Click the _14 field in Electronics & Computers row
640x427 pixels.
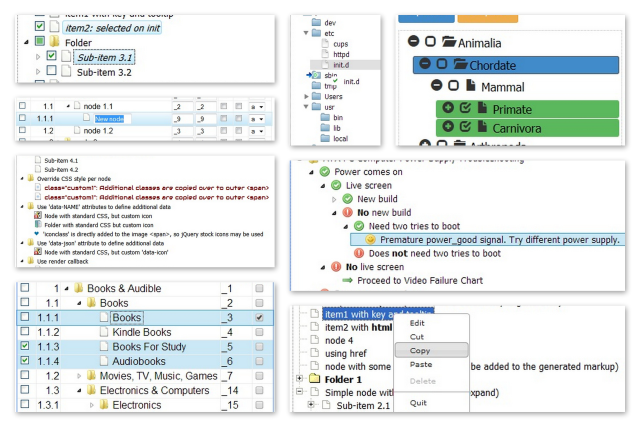(x=234, y=391)
